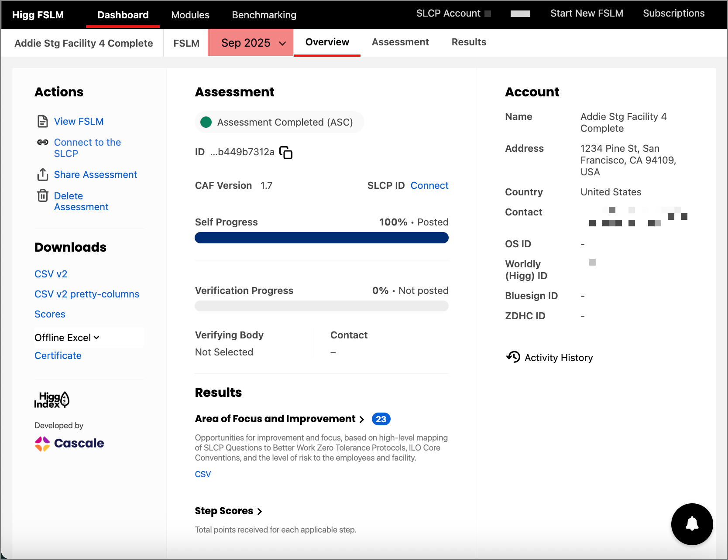Click the Self Progress bar
This screenshot has width=728, height=560.
(x=321, y=238)
